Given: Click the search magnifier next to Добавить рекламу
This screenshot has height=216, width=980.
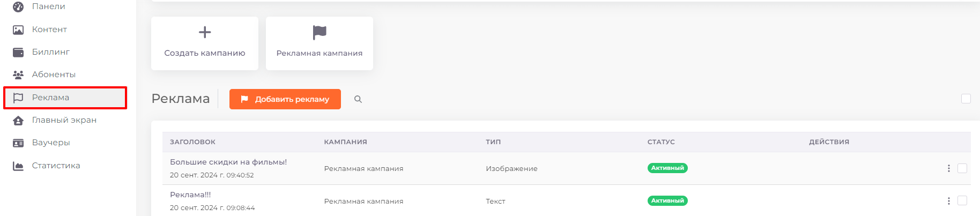Looking at the screenshot, I should pyautogui.click(x=358, y=99).
